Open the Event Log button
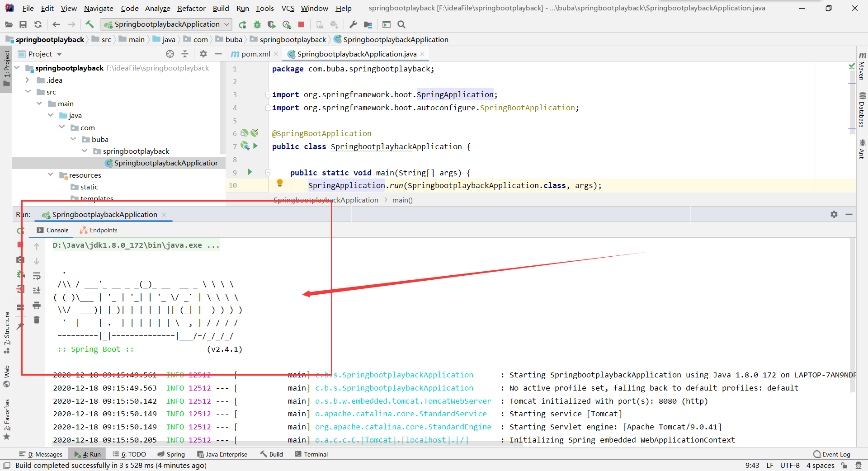 tap(832, 454)
